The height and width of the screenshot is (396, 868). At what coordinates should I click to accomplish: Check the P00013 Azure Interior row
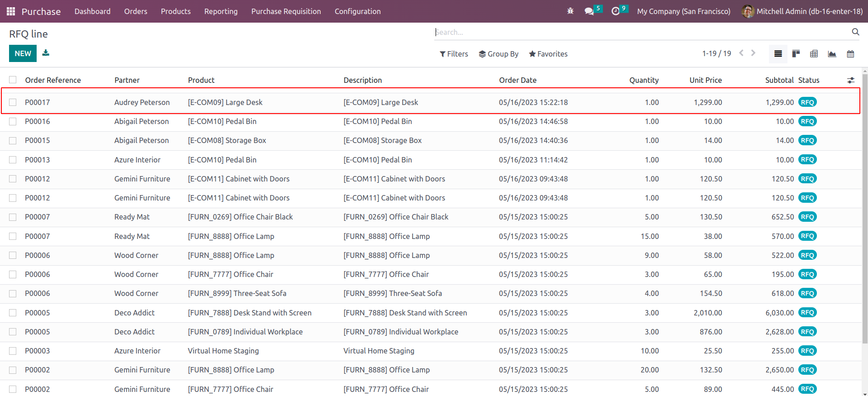click(13, 160)
